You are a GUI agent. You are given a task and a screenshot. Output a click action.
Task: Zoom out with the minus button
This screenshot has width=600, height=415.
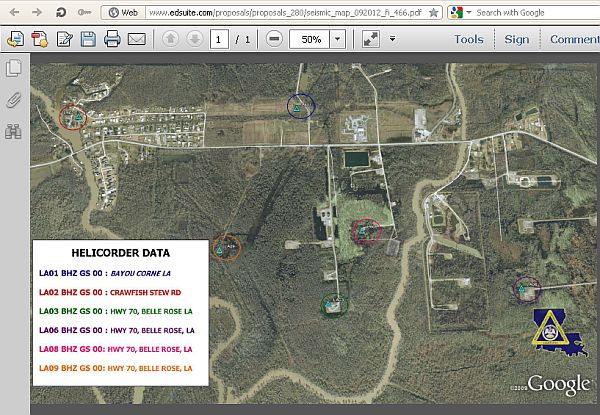coord(274,40)
